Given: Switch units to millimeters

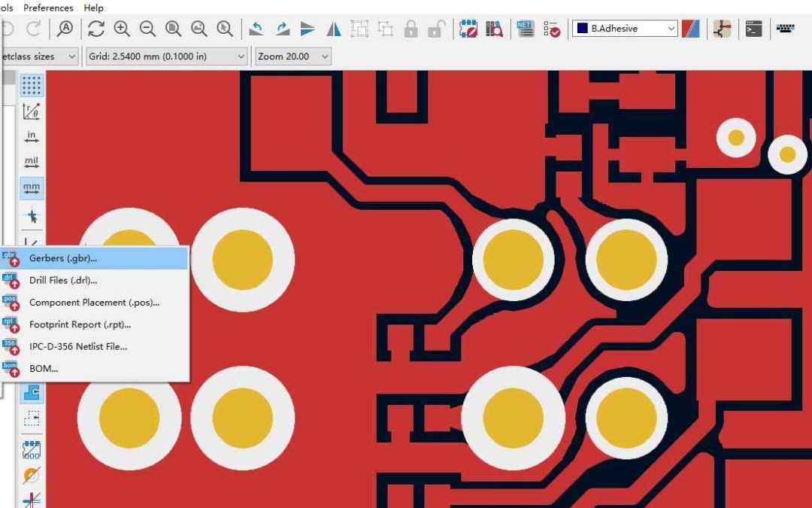Looking at the screenshot, I should click(x=32, y=187).
